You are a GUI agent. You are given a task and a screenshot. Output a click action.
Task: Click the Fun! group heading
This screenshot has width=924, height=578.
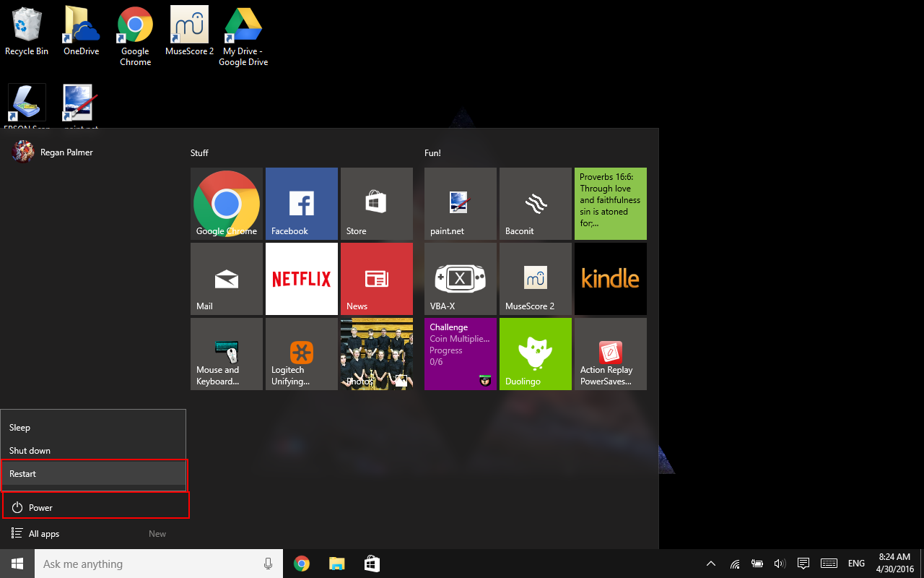pos(432,153)
